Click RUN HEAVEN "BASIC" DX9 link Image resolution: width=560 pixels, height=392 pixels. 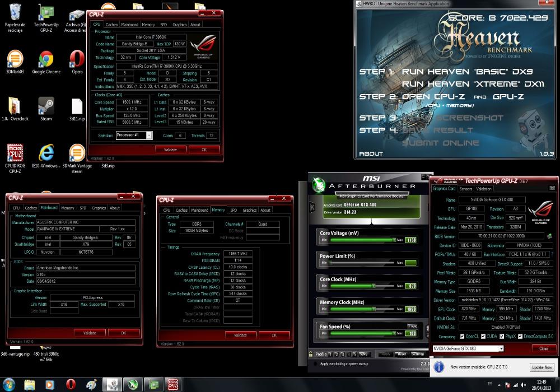[468, 72]
